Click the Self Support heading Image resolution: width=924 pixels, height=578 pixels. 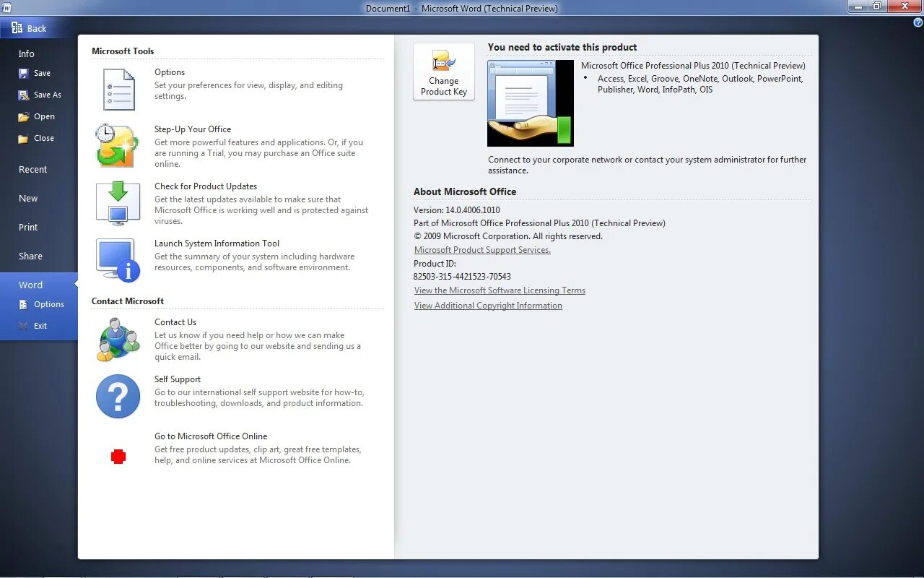pyautogui.click(x=178, y=379)
